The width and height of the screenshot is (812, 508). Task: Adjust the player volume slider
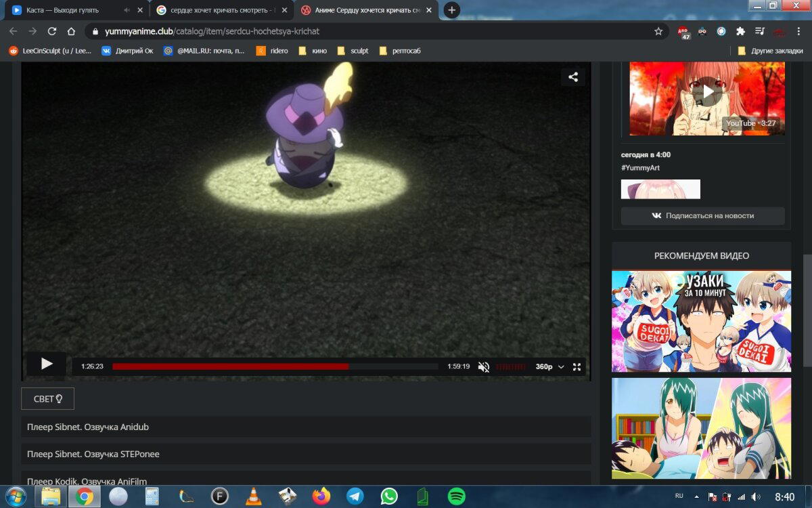click(511, 367)
